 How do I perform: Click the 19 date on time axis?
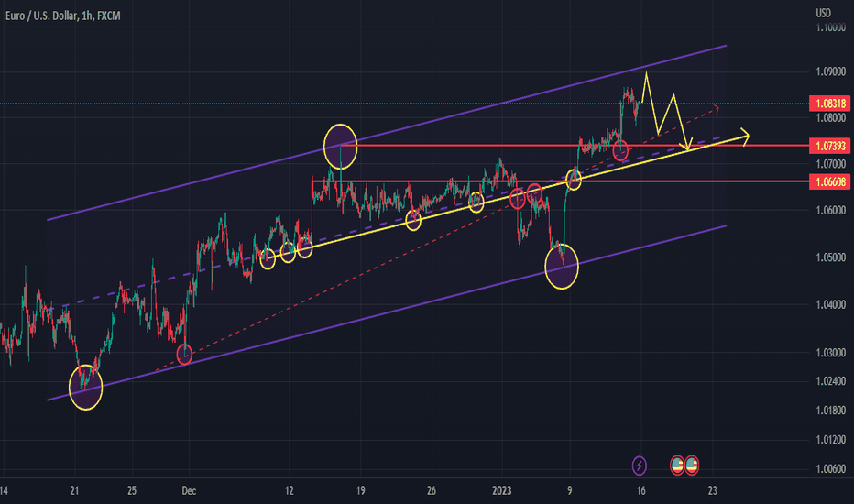tap(360, 491)
